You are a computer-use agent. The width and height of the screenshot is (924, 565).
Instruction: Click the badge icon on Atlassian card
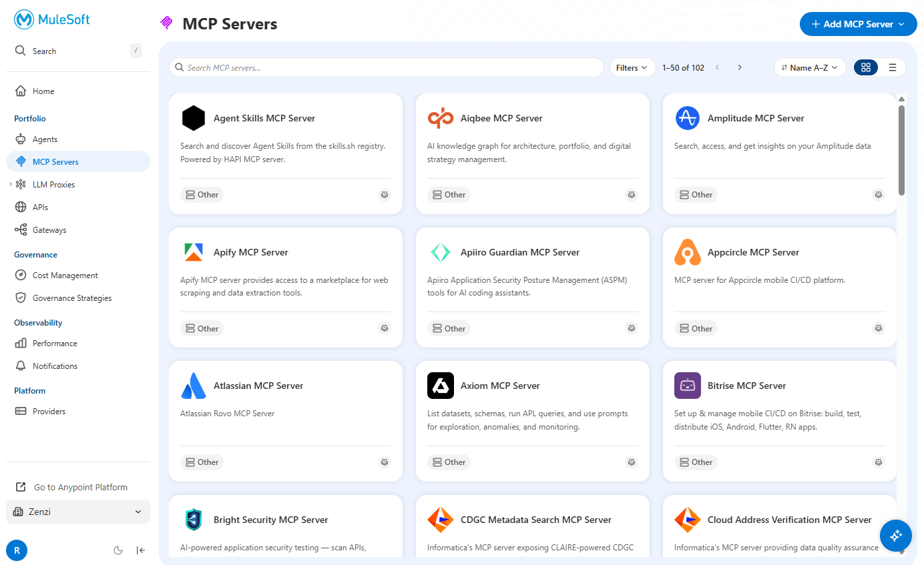[x=385, y=462]
